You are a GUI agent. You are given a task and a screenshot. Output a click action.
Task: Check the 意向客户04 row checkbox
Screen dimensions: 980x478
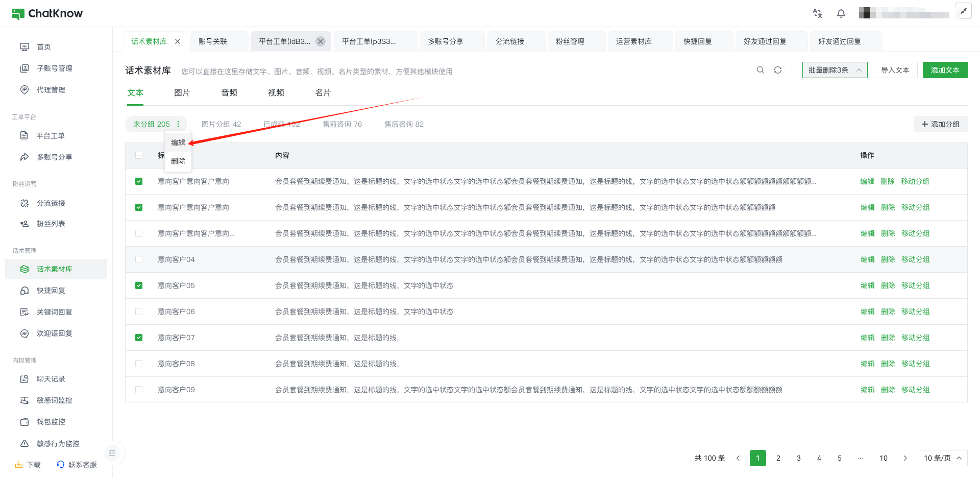(139, 259)
